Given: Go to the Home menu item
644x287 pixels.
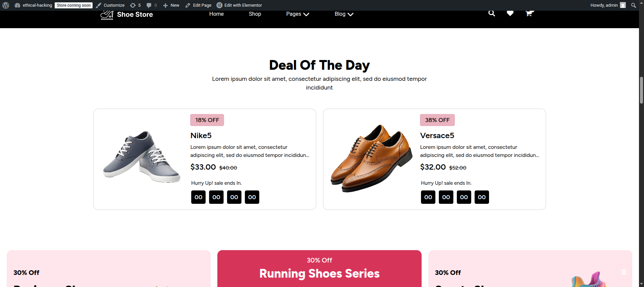Looking at the screenshot, I should [216, 14].
